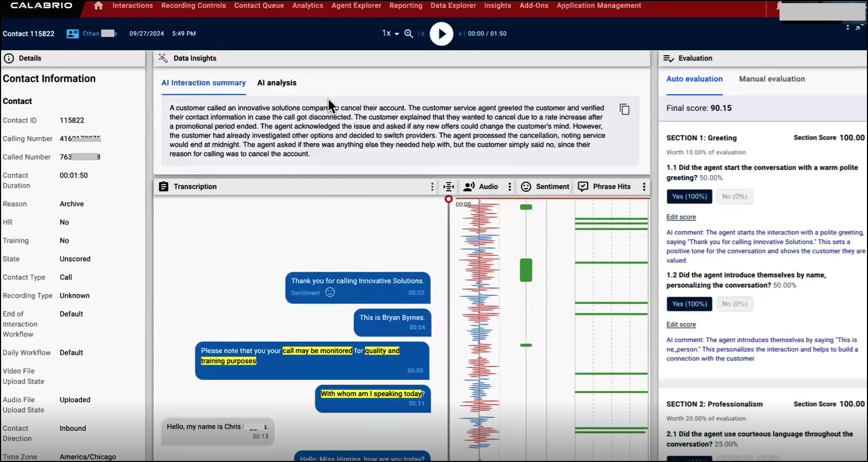
Task: Select Yes (100%) for question 1.1
Action: (x=689, y=197)
